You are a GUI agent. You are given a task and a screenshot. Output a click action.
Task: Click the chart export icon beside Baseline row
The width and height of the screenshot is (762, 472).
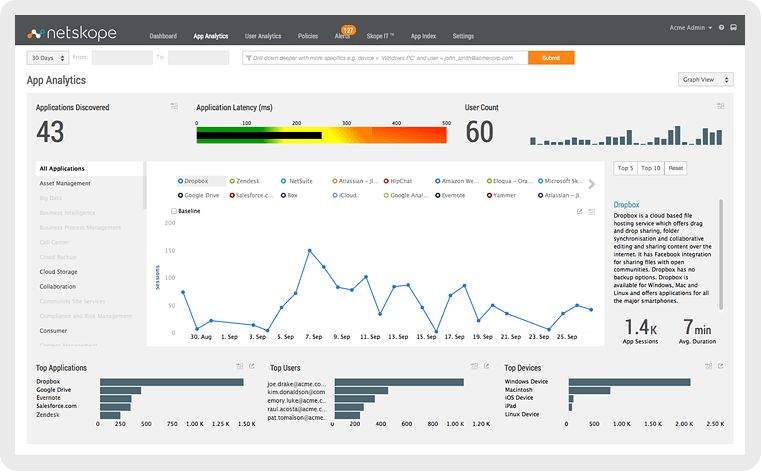pyautogui.click(x=579, y=212)
